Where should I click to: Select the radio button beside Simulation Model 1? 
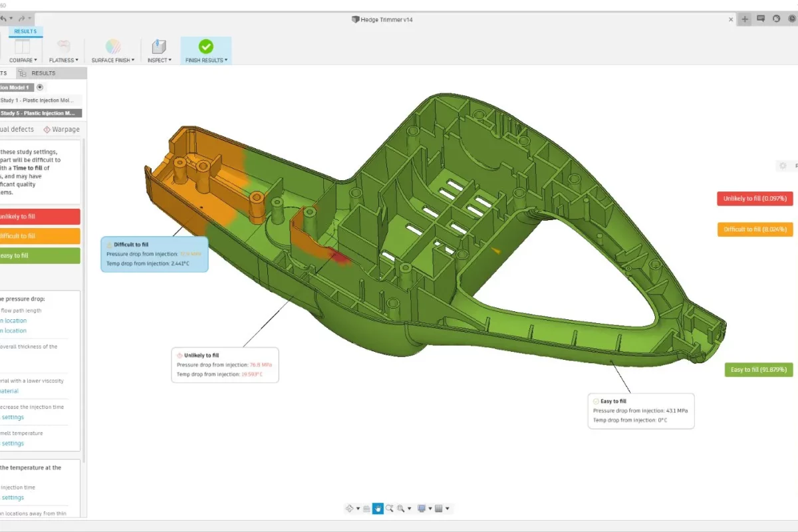(40, 87)
